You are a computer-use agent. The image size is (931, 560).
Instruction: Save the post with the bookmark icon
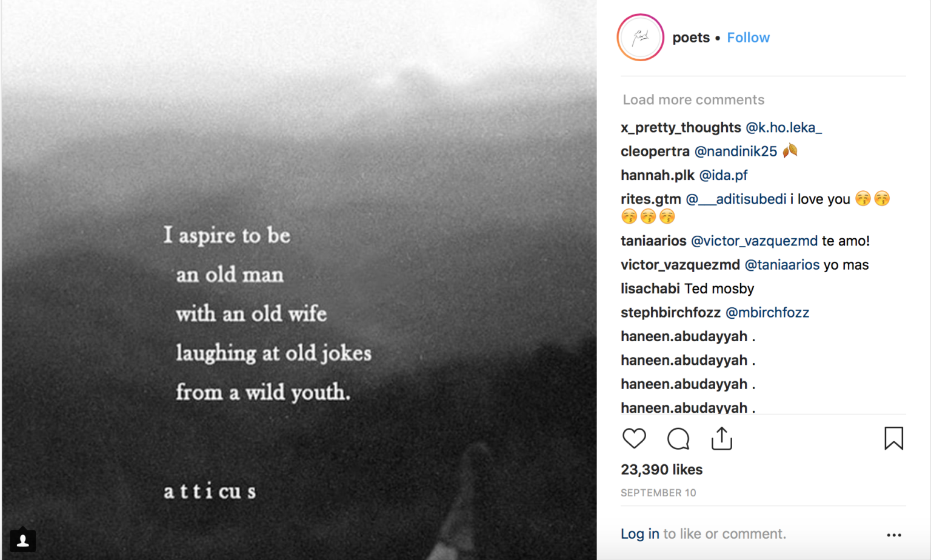click(x=893, y=438)
